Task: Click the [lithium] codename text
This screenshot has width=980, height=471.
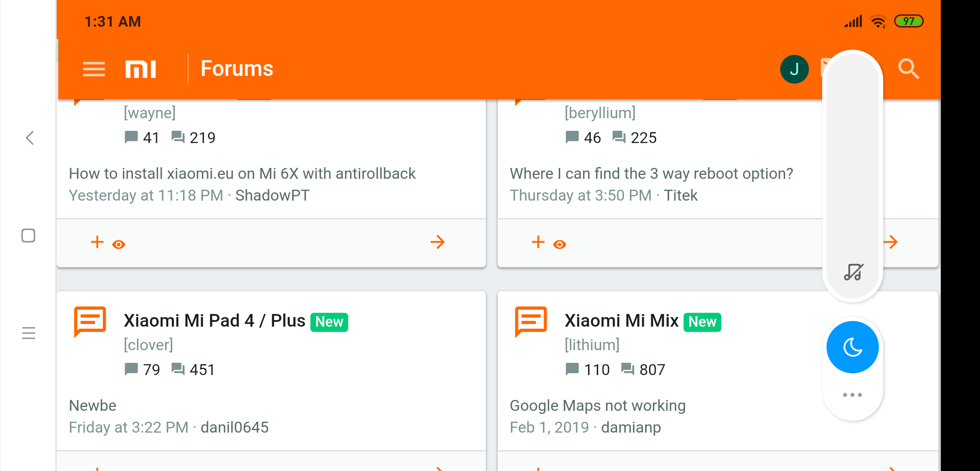Action: pyautogui.click(x=592, y=345)
